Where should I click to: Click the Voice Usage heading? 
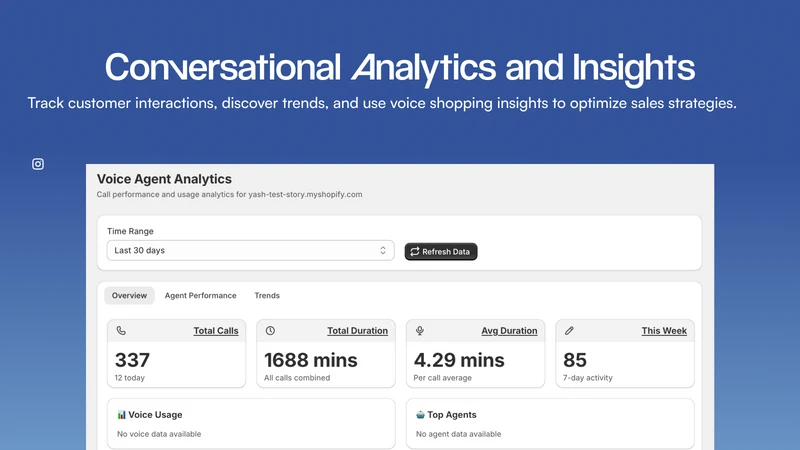point(155,415)
